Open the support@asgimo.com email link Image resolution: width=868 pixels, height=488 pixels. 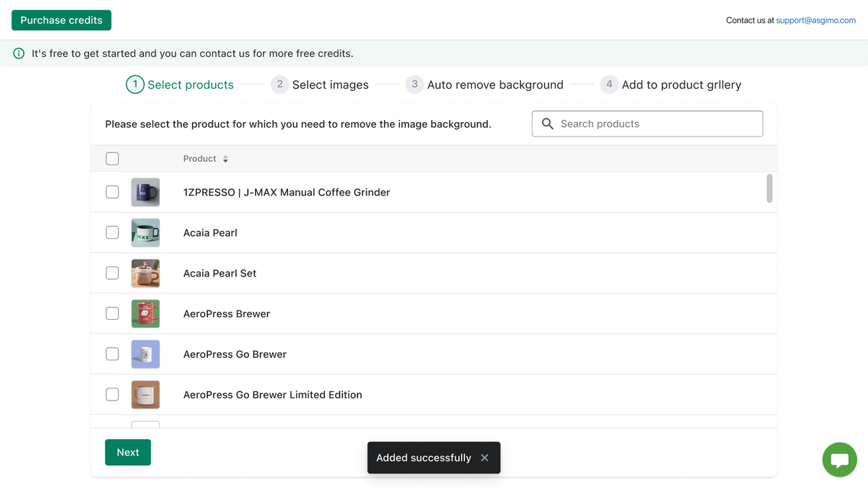[816, 20]
